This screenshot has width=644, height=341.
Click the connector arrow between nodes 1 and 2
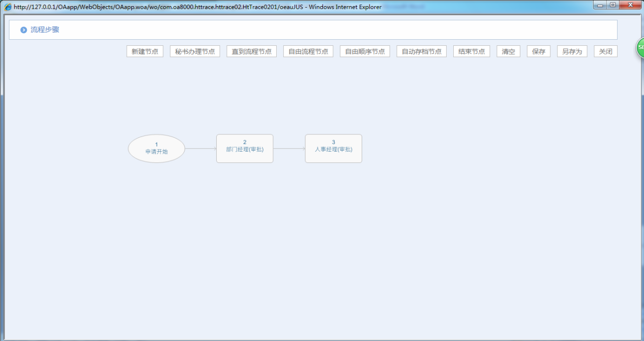tap(200, 149)
